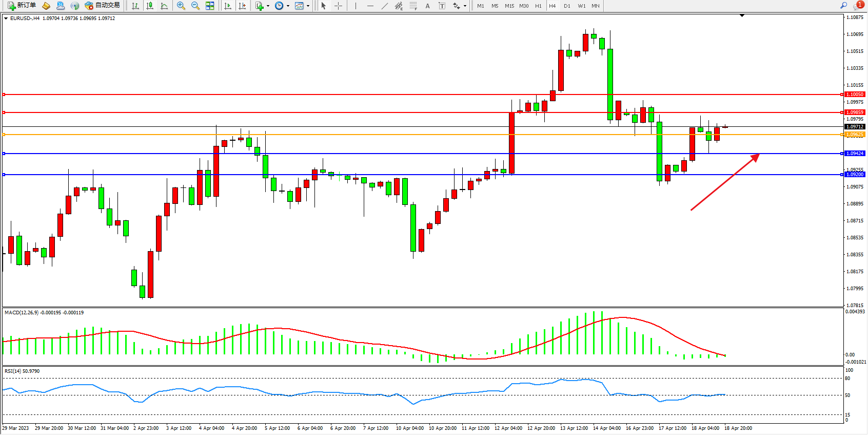The image size is (868, 435).
Task: Select the horizontal line drawing tool
Action: (370, 6)
